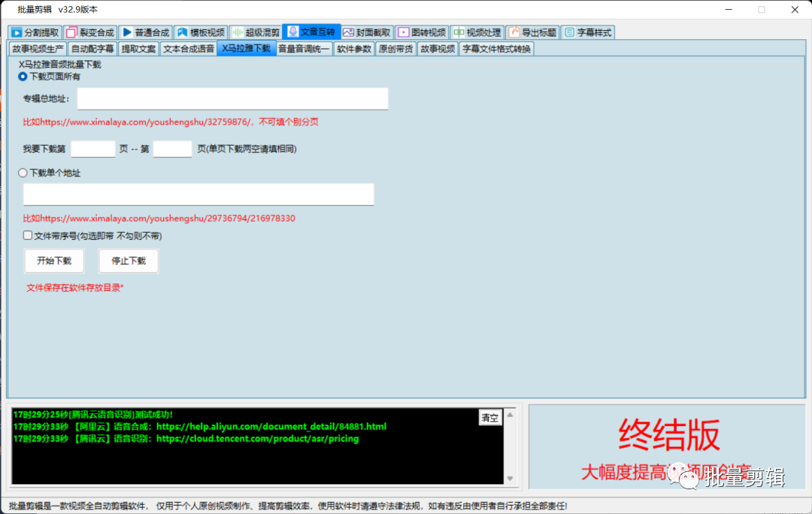Click the 导出标题 tab icon
This screenshot has height=514, width=812.
click(514, 32)
